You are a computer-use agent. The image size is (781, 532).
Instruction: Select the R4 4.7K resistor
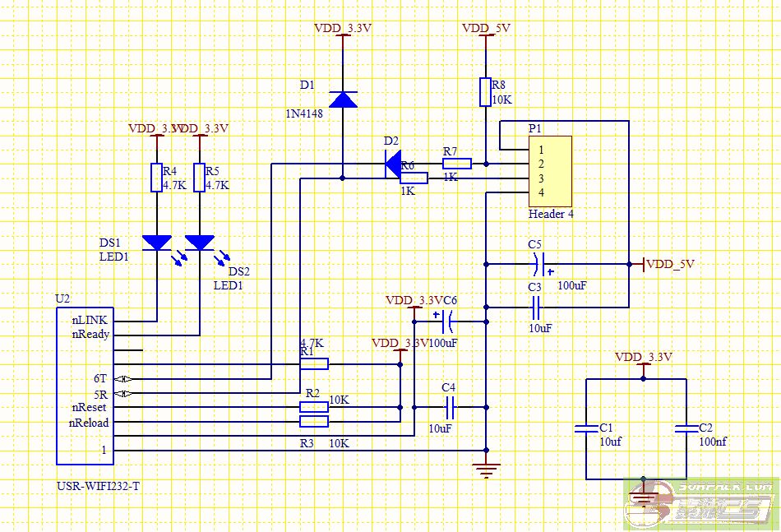[x=156, y=178]
